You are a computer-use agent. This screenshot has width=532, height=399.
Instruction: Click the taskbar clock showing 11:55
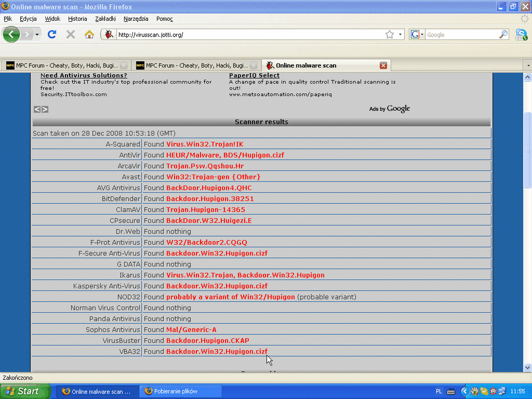[518, 391]
